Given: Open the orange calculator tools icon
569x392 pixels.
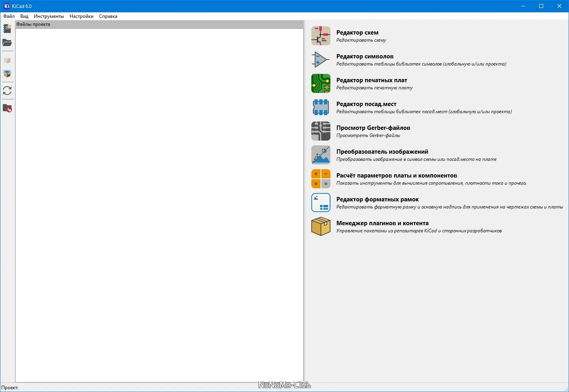Looking at the screenshot, I should 321,179.
